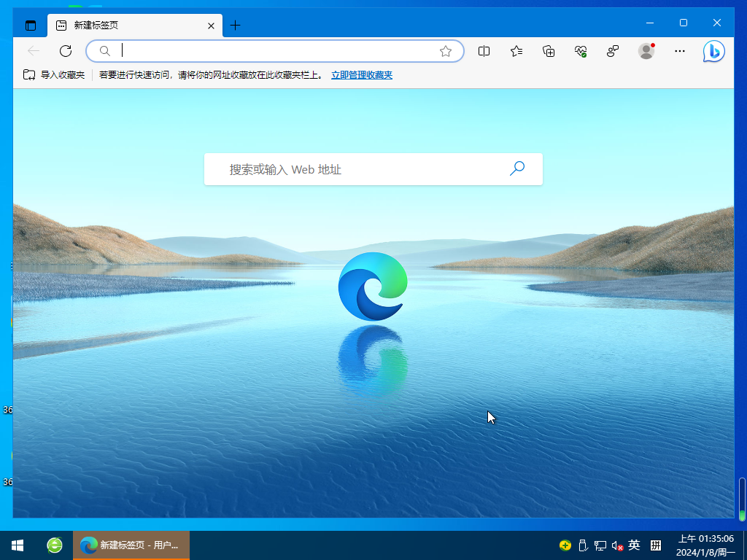Add this page to favorites star

[x=446, y=51]
